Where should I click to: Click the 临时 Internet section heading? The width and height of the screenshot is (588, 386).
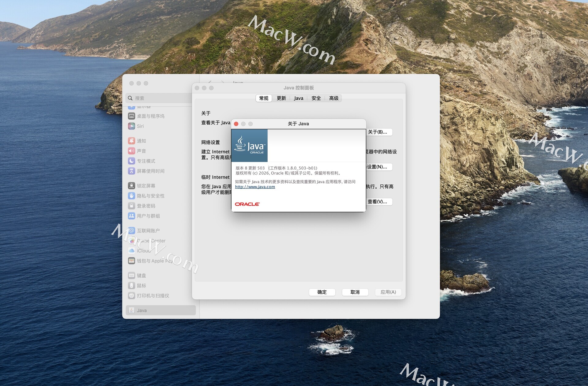click(215, 177)
